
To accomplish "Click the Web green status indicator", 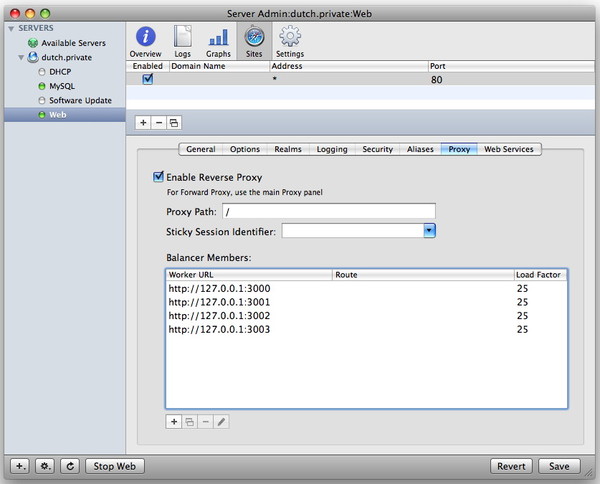I will [x=42, y=115].
